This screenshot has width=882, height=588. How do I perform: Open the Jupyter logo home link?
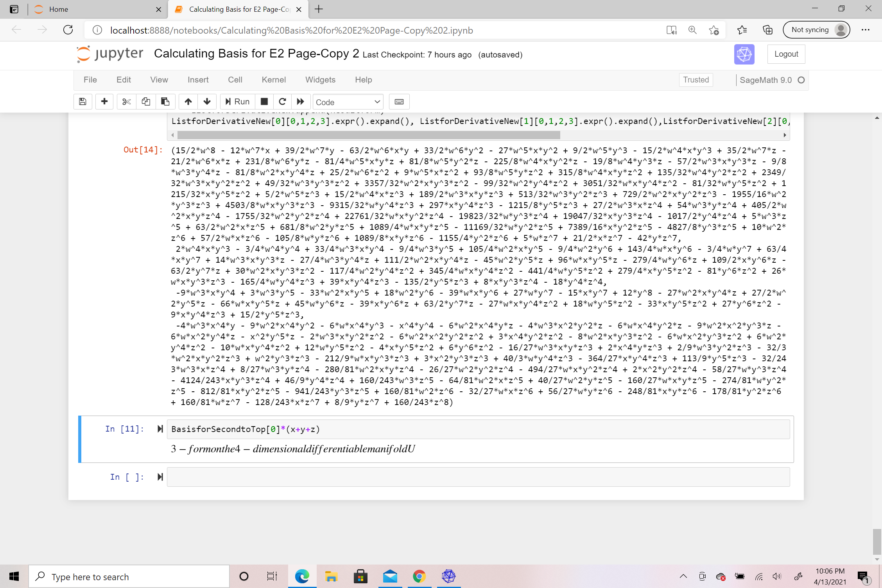coord(109,54)
